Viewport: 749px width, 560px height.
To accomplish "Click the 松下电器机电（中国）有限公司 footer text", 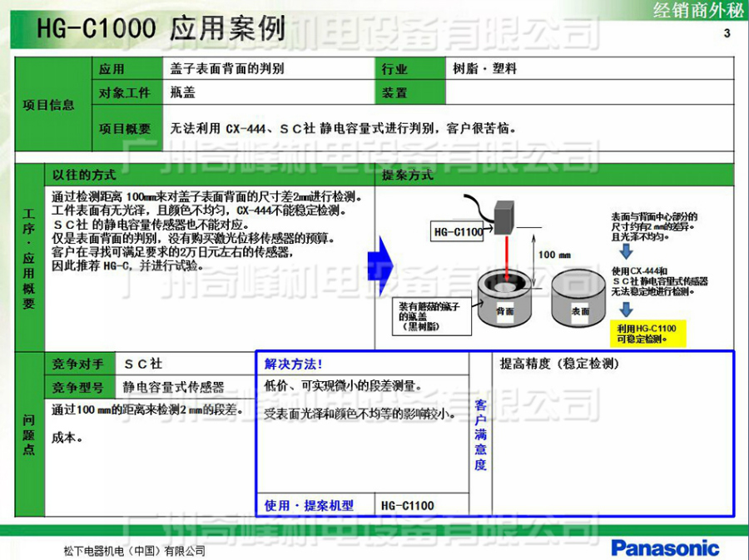I will 133,550.
